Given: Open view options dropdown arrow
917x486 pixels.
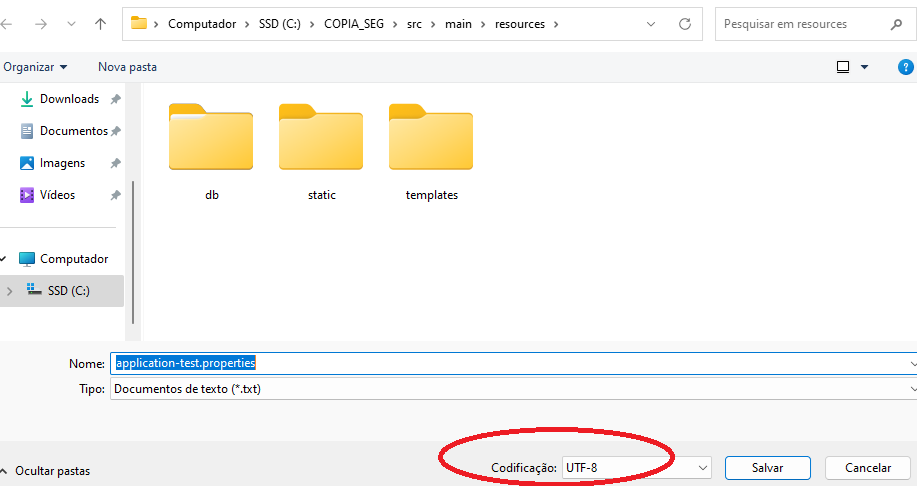Looking at the screenshot, I should [x=864, y=67].
